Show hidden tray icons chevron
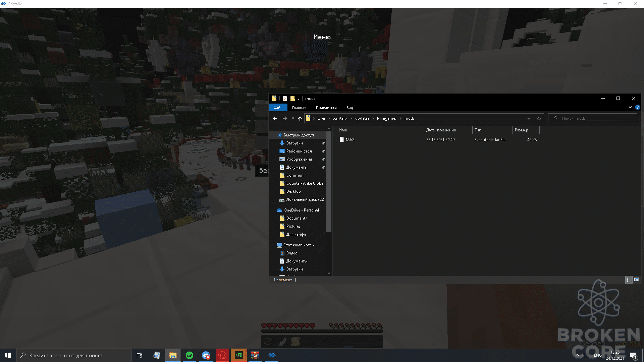644x362 pixels. click(577, 355)
